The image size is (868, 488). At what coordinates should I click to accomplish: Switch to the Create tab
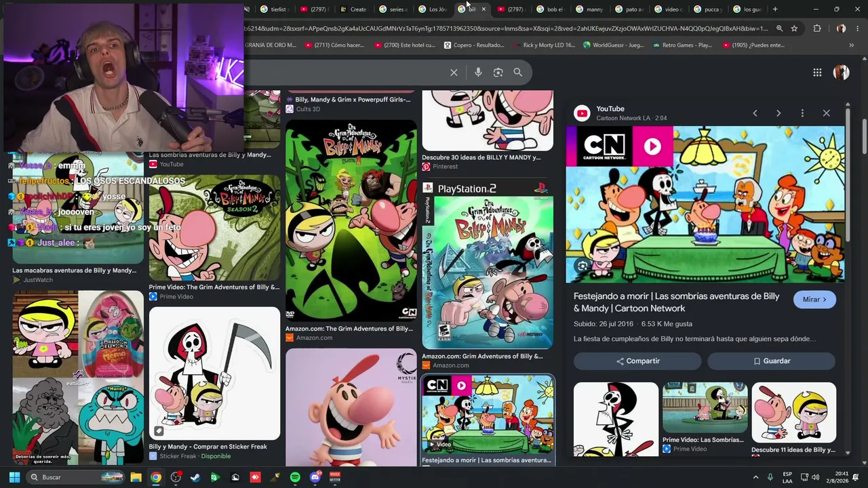(x=353, y=9)
